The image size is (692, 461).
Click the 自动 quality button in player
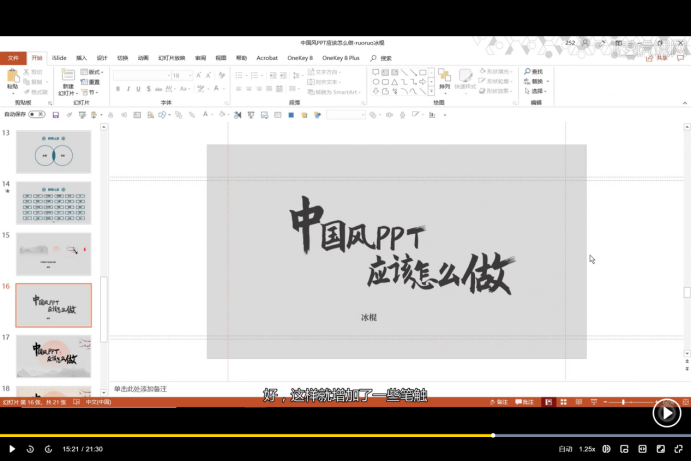click(565, 449)
